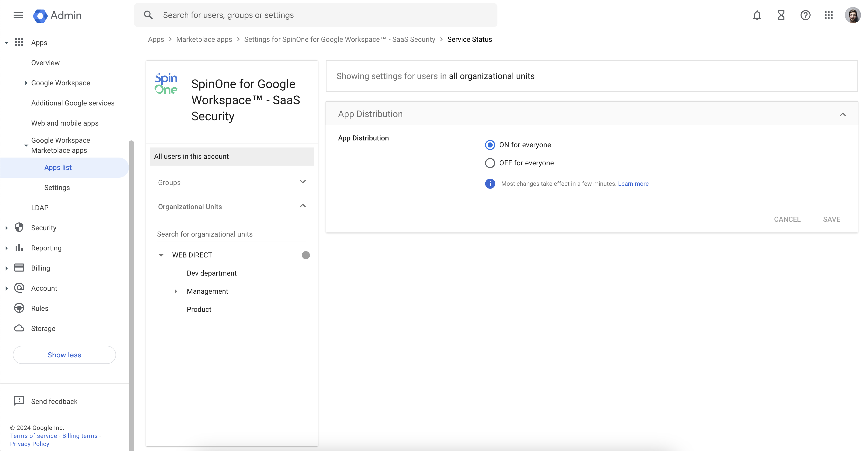Click the Account at-sign icon

point(19,288)
